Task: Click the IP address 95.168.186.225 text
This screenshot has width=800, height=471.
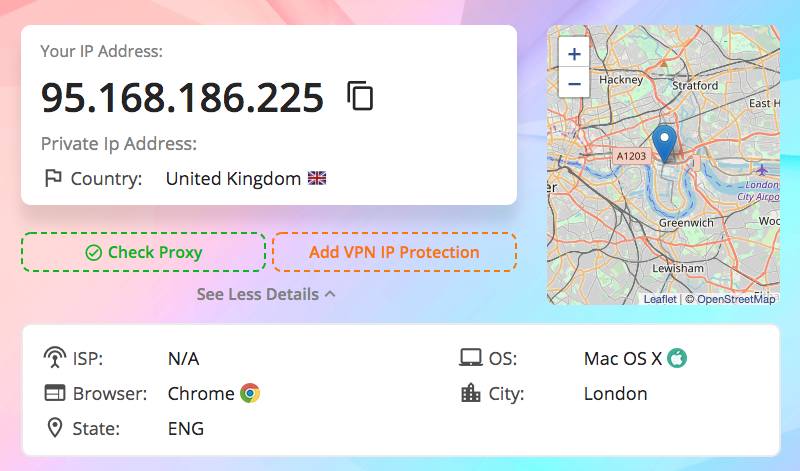Action: (182, 97)
